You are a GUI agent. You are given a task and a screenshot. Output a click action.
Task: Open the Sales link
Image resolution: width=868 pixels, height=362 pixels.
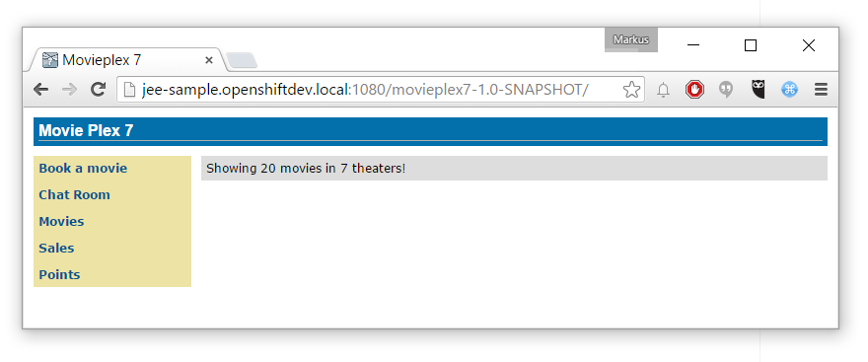pyautogui.click(x=56, y=248)
